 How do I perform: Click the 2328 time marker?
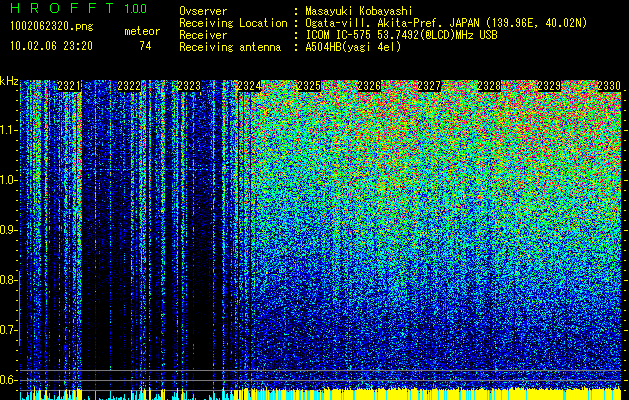[x=489, y=86]
